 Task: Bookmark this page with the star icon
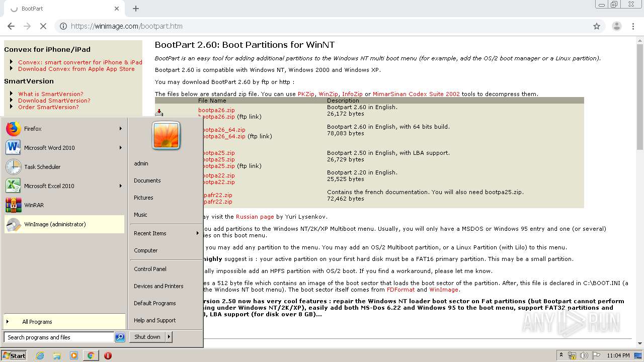pos(597,26)
